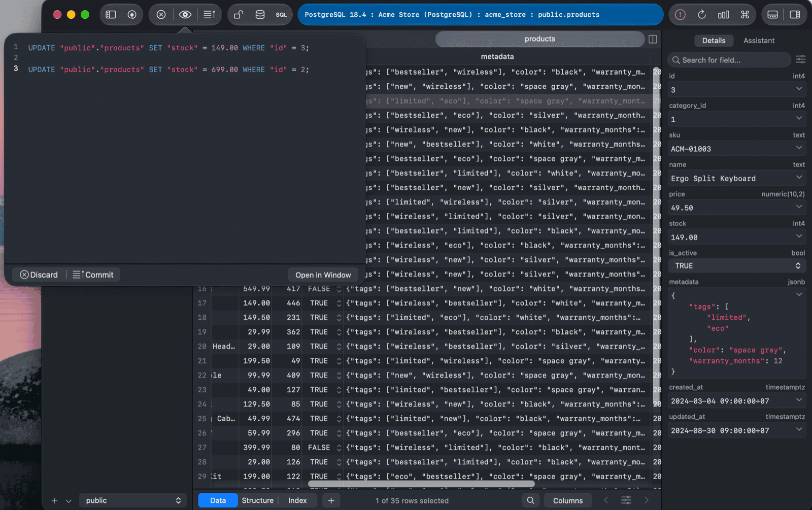The image size is (812, 510).
Task: Open the bar chart metrics icon
Action: (724, 15)
